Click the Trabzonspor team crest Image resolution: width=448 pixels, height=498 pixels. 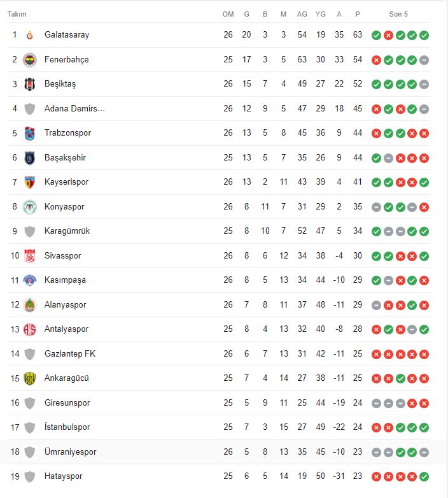[x=29, y=133]
